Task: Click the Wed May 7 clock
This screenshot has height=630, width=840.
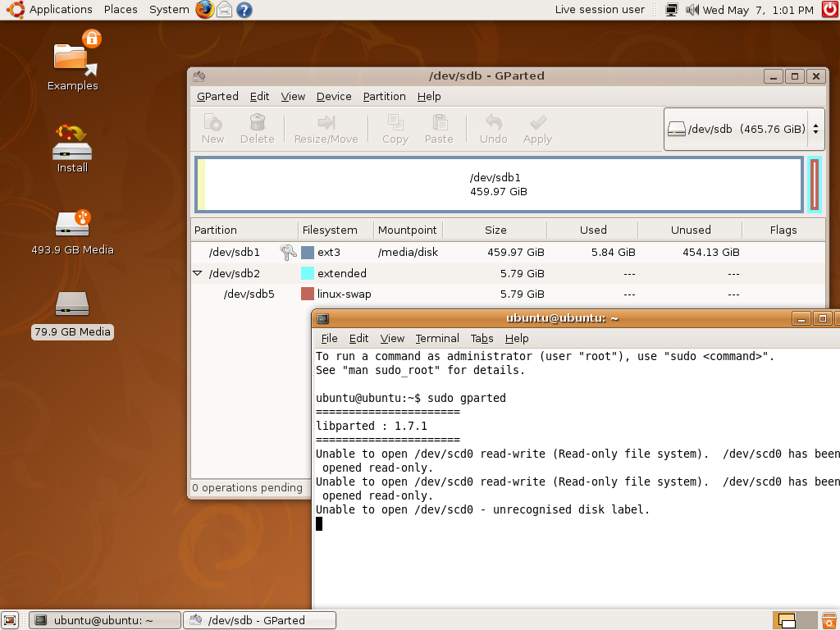Action: [x=757, y=10]
